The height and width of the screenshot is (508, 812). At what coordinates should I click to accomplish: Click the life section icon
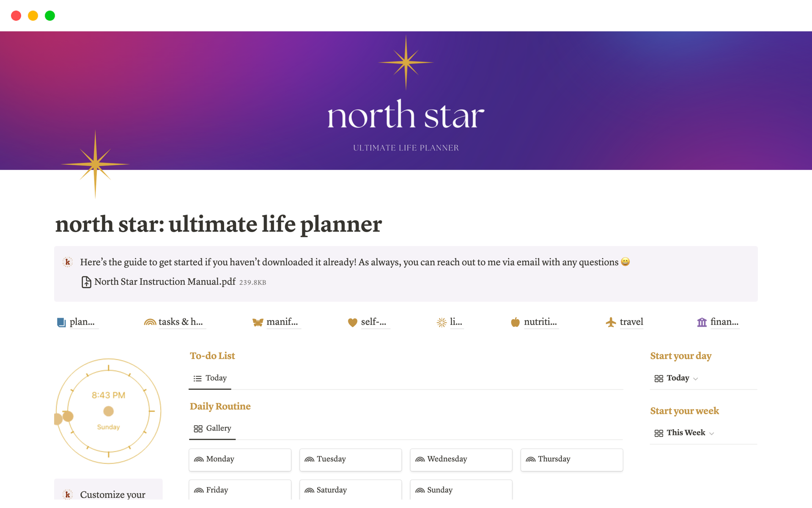pos(442,321)
